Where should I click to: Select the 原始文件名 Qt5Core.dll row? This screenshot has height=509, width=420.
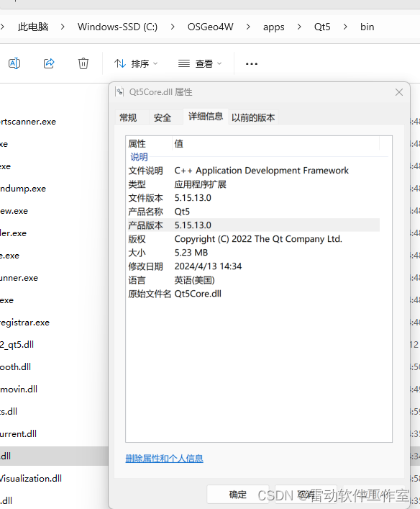[253, 294]
